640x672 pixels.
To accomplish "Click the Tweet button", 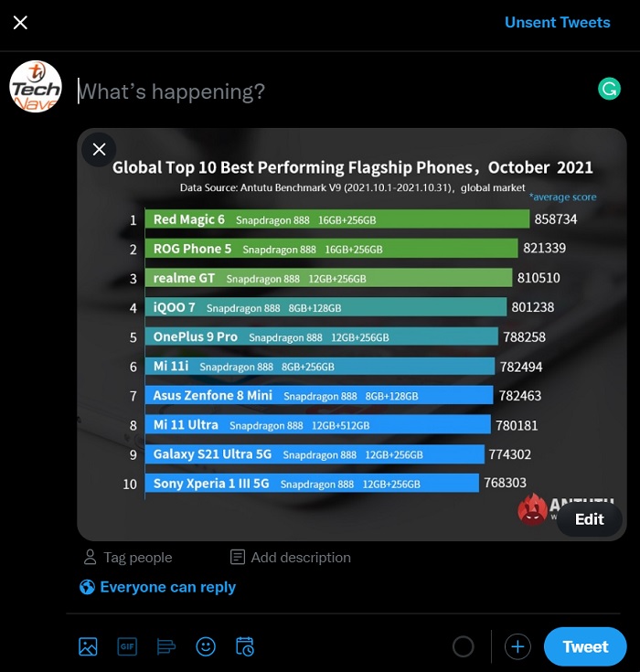I will [x=585, y=646].
